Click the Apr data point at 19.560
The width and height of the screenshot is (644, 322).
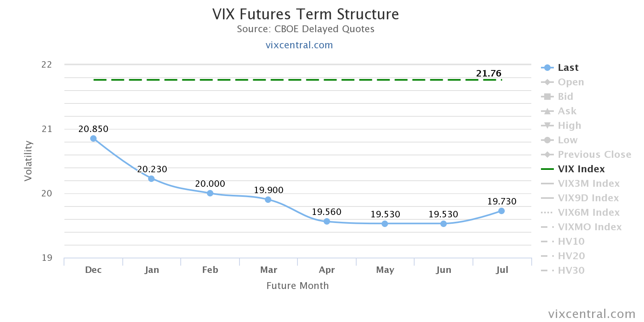click(327, 221)
